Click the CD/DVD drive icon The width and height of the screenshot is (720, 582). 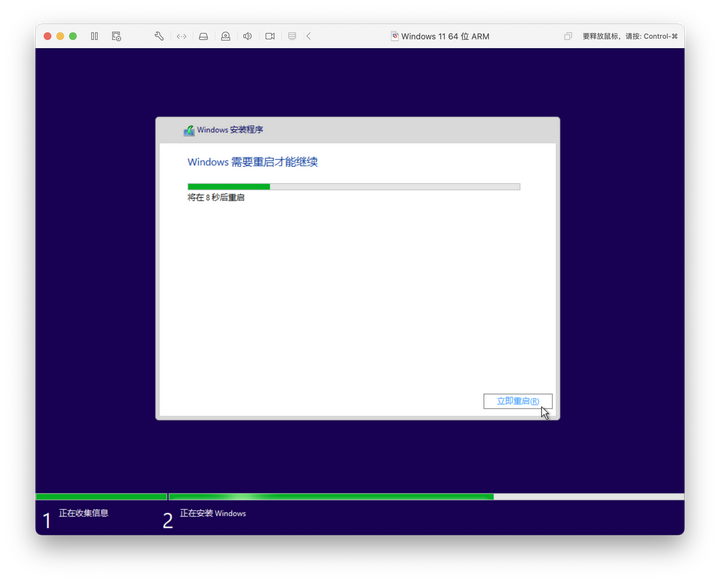coord(225,36)
